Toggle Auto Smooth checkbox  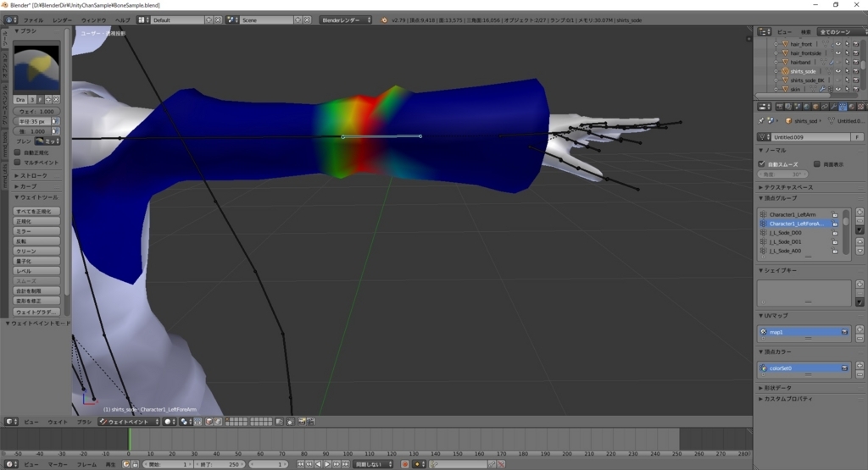coord(761,163)
